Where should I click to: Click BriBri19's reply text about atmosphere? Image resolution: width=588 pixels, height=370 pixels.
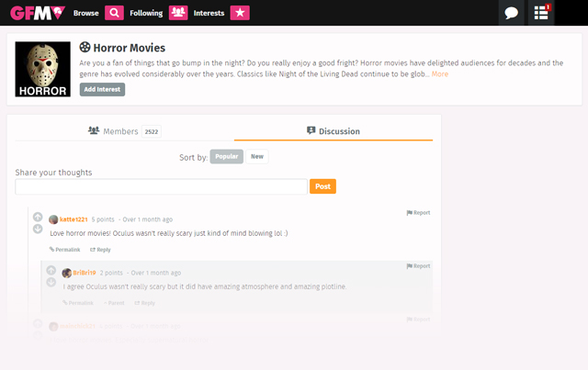point(205,286)
